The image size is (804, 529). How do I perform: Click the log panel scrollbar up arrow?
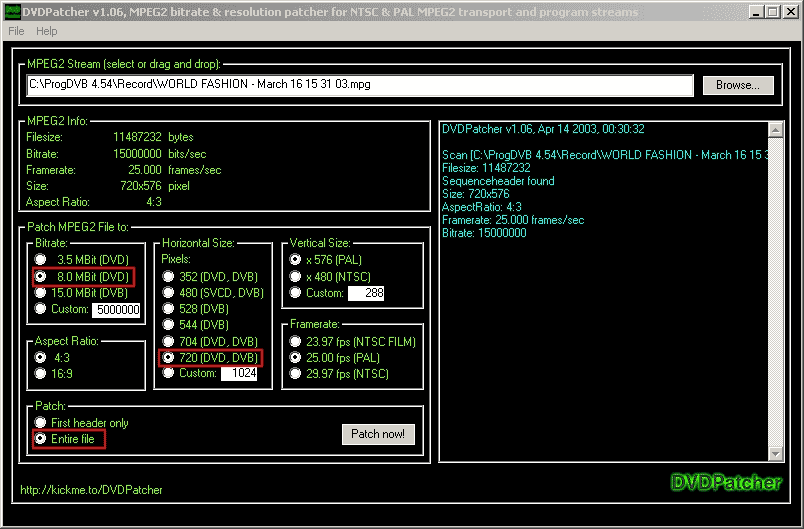[775, 131]
